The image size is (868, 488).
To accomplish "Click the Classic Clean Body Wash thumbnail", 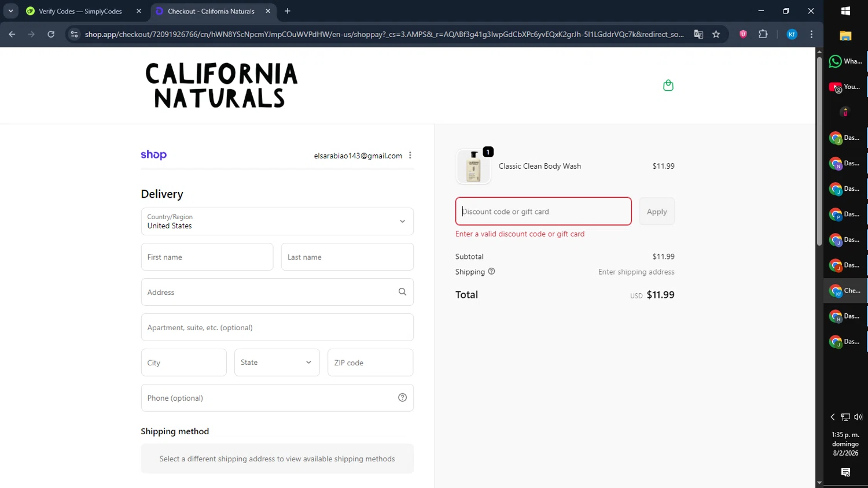I will click(473, 167).
